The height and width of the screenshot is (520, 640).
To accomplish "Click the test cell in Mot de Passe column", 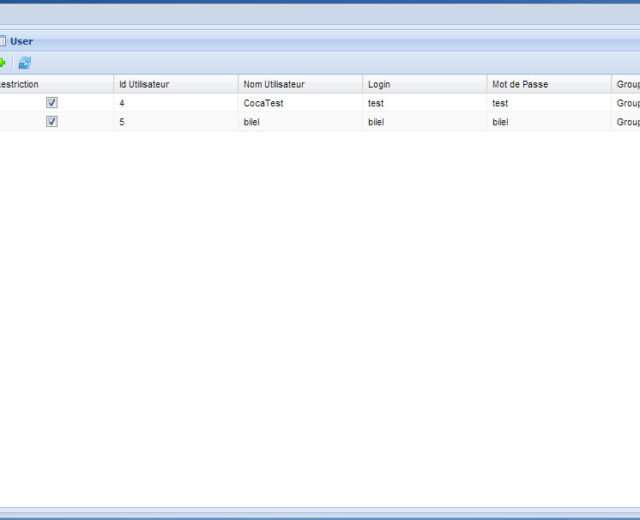I will tap(500, 103).
